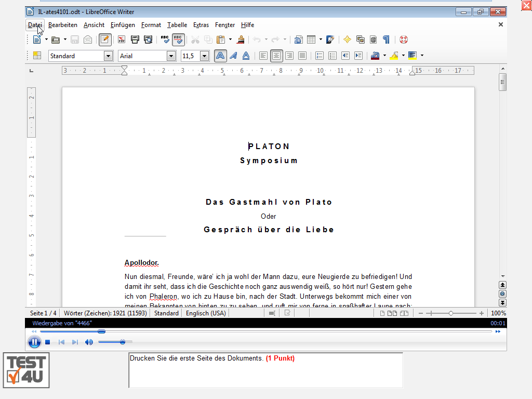532x399 pixels.
Task: Insert Table icon
Action: [x=311, y=39]
